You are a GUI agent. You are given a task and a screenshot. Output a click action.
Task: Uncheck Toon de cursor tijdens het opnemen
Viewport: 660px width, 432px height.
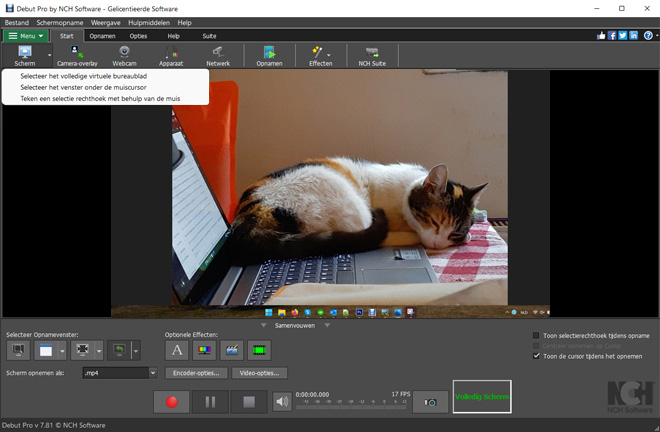[536, 356]
